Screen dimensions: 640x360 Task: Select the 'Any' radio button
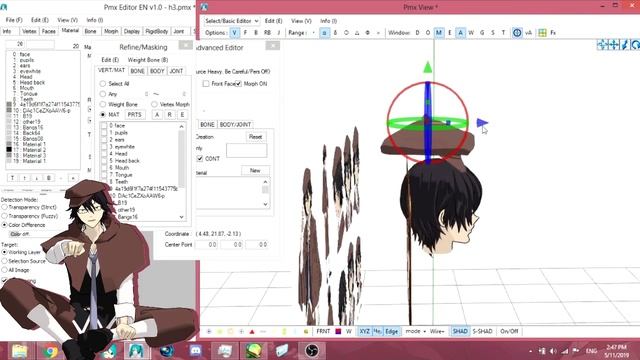pos(103,94)
